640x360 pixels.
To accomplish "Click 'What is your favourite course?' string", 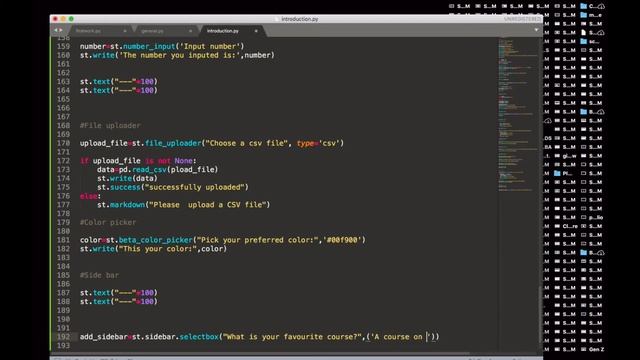I will coord(292,337).
